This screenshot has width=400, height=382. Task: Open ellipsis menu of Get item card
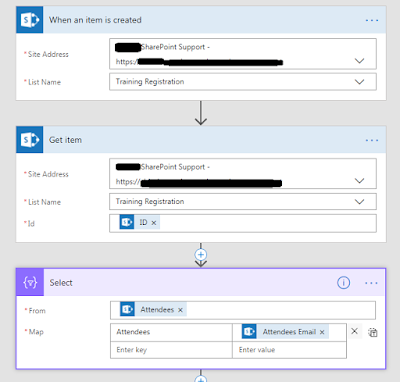pos(371,140)
